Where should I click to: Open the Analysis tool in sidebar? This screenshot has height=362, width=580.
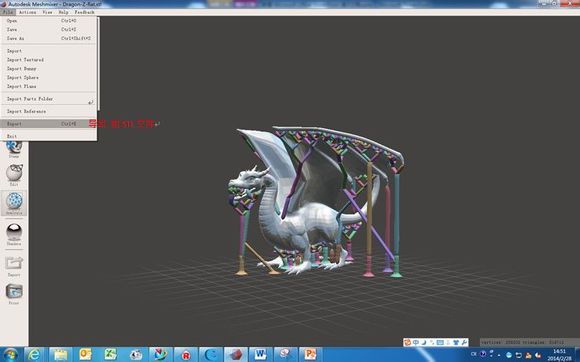[14, 202]
